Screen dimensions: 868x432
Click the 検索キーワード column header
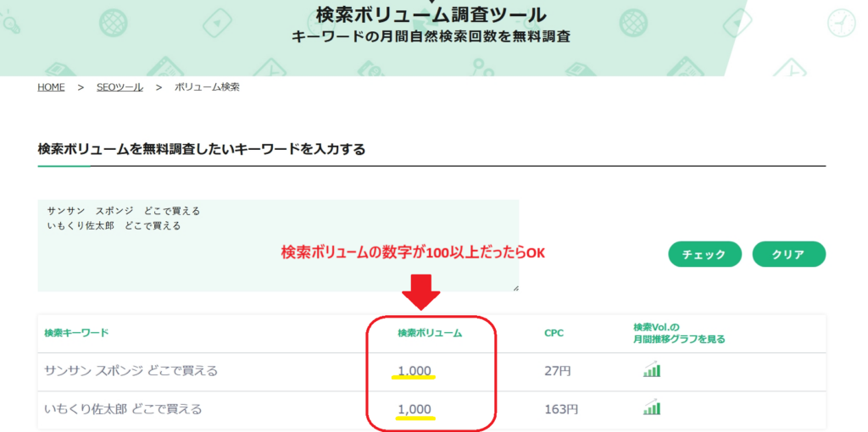pyautogui.click(x=76, y=333)
